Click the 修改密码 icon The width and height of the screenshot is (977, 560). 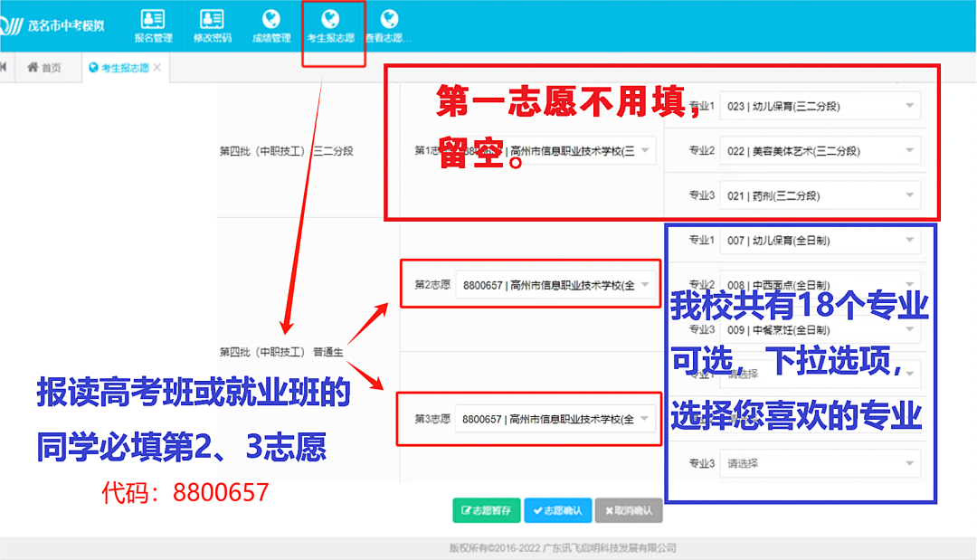[x=212, y=25]
